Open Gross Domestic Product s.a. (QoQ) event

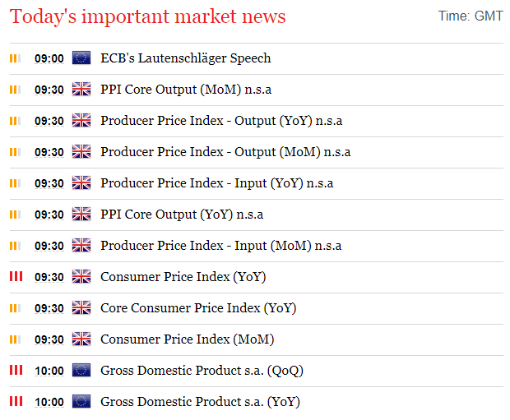(x=202, y=370)
